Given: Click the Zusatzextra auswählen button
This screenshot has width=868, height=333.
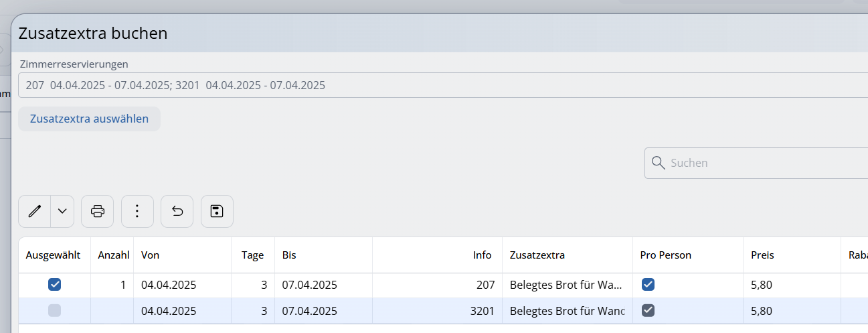Looking at the screenshot, I should click(89, 119).
